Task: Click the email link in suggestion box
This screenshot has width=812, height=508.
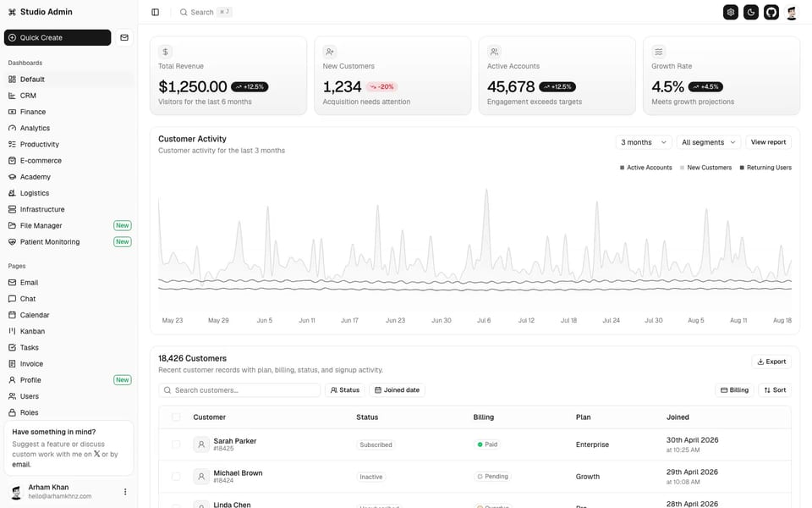Action: (x=21, y=465)
